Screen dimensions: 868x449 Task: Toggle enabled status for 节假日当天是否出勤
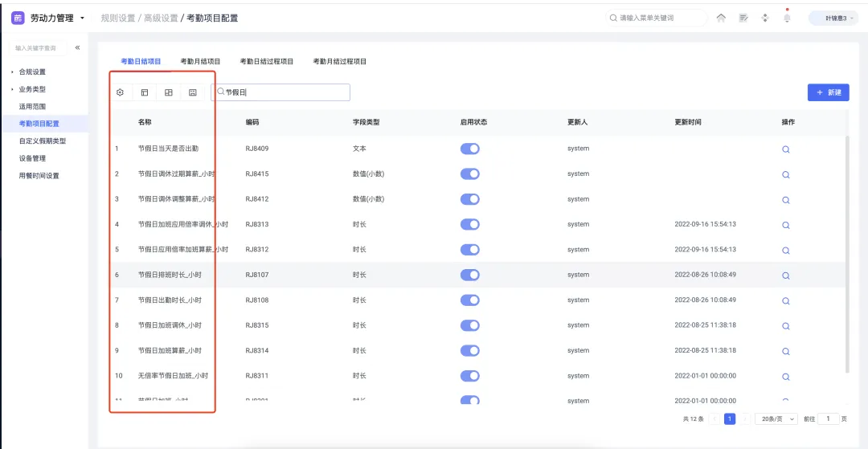coord(469,149)
